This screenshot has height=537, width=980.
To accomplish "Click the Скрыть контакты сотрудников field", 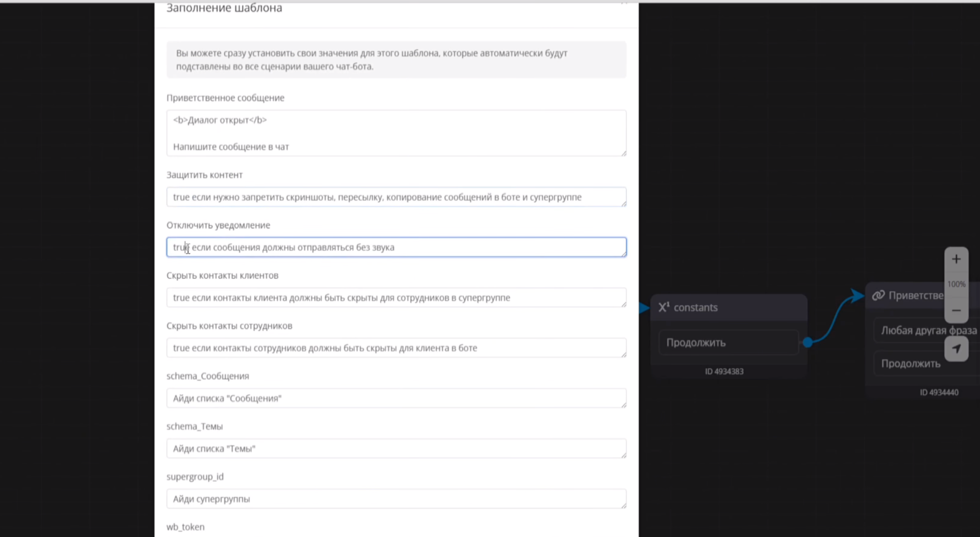I will (396, 348).
